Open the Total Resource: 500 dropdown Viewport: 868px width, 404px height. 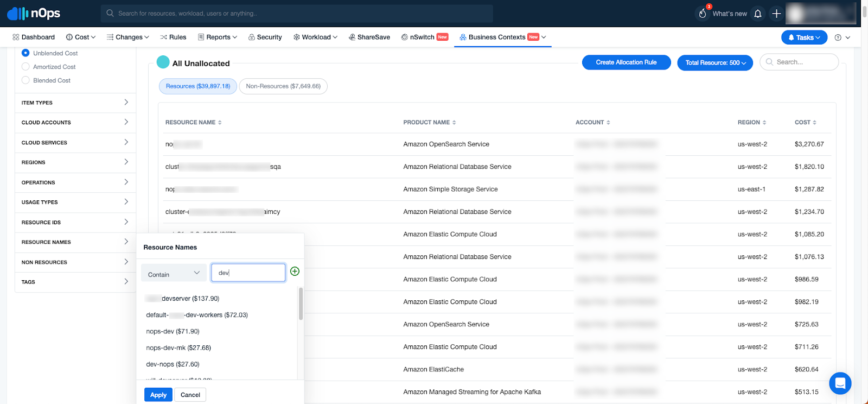click(715, 63)
